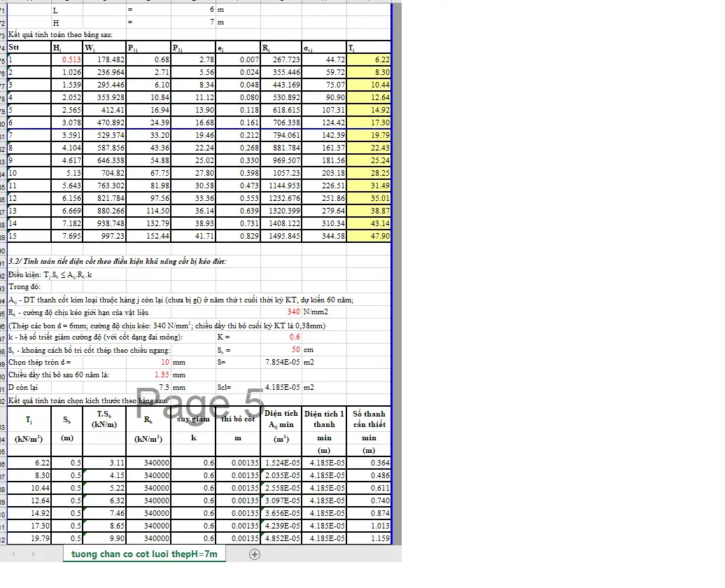725x588 pixels.
Task: Select the yellow 47.90 cell in Tj column
Action: point(369,237)
